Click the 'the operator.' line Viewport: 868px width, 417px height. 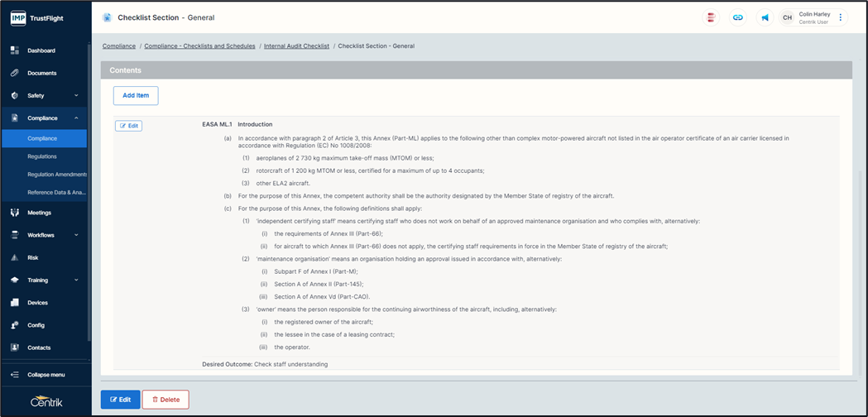292,347
